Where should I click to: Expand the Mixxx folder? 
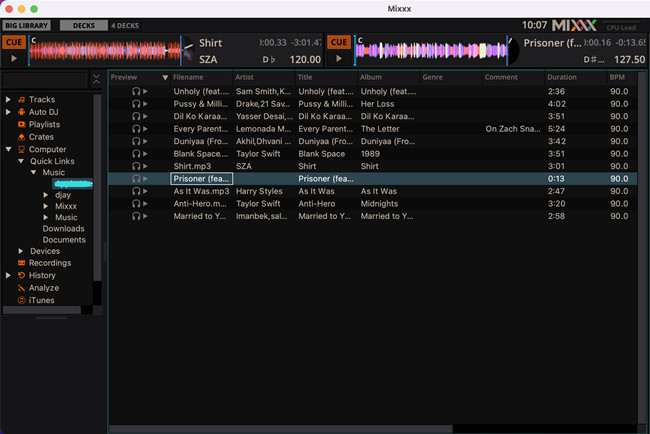(46, 206)
